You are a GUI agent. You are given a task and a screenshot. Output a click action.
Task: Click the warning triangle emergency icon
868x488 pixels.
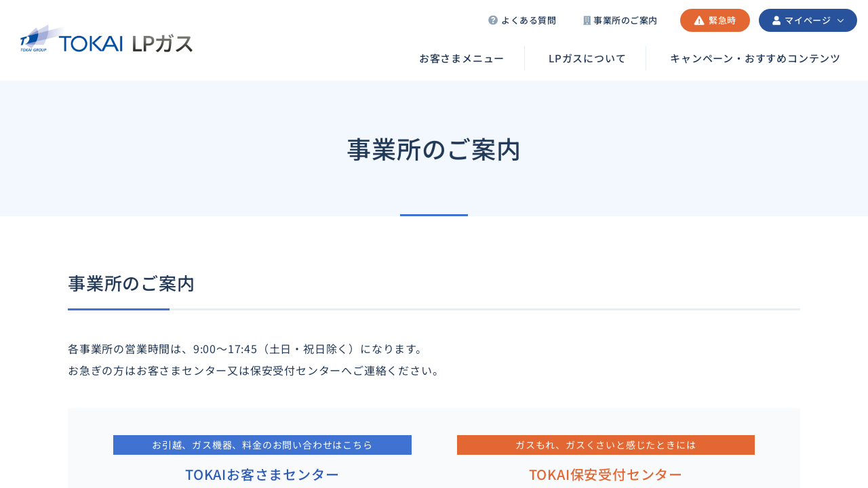pyautogui.click(x=699, y=20)
